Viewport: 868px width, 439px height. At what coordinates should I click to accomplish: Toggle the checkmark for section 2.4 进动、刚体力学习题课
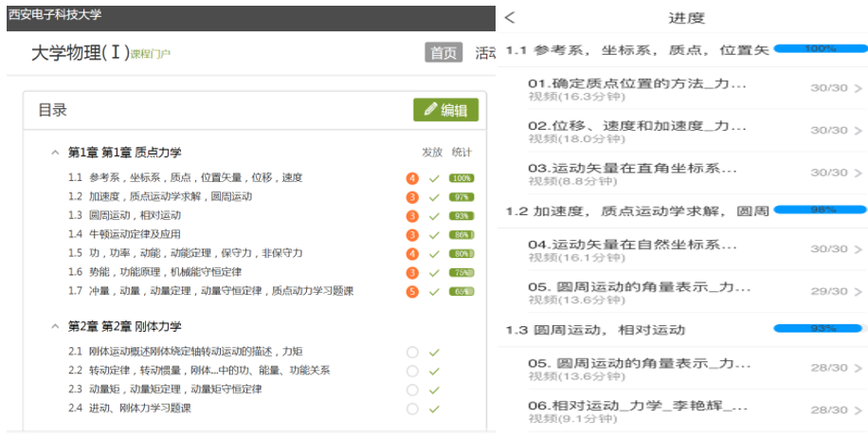[434, 409]
